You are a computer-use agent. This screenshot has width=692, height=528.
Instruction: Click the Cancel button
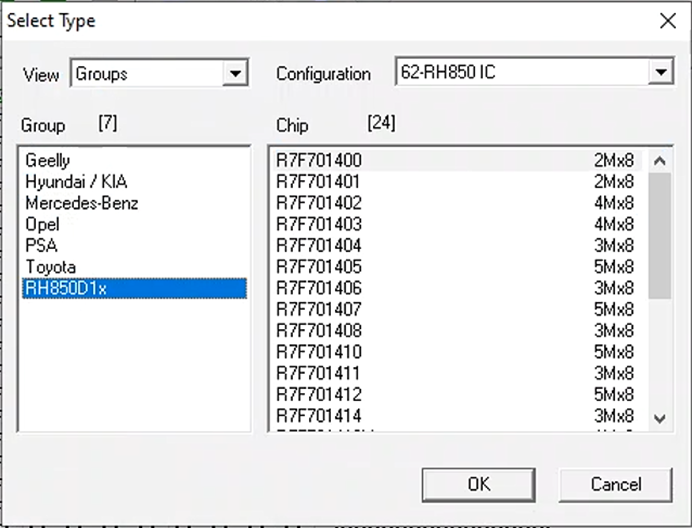pos(615,484)
